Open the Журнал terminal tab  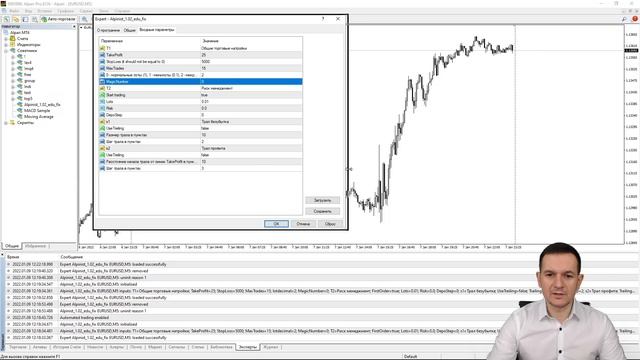click(271, 347)
